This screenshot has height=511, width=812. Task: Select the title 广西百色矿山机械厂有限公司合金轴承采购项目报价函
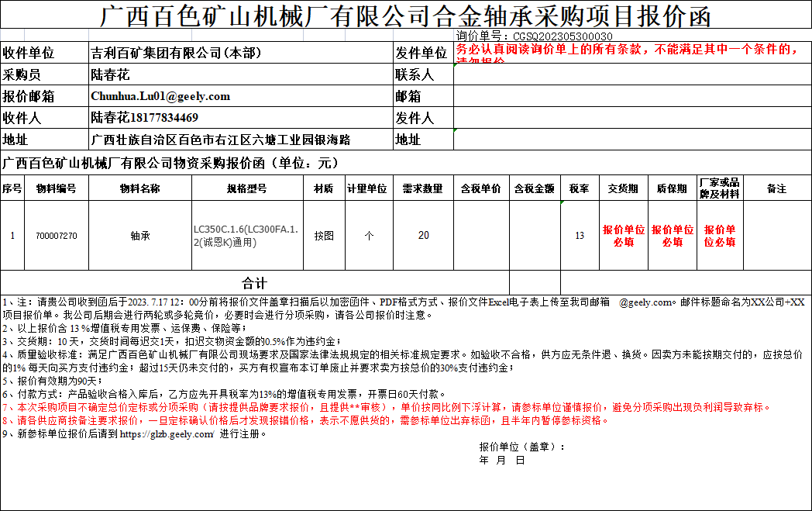pos(405,16)
